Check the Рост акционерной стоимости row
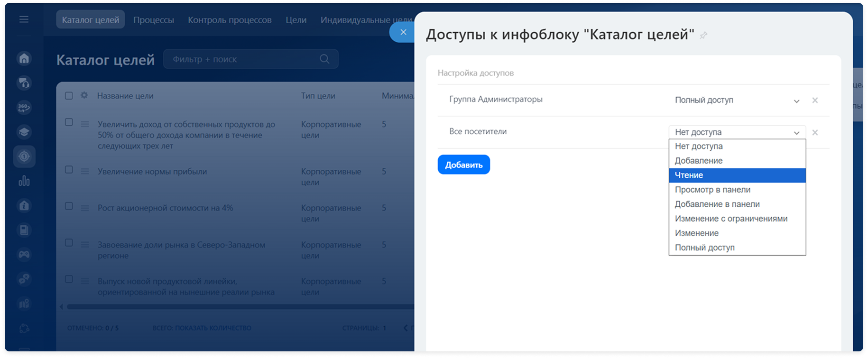868x358 pixels. pyautogui.click(x=69, y=206)
